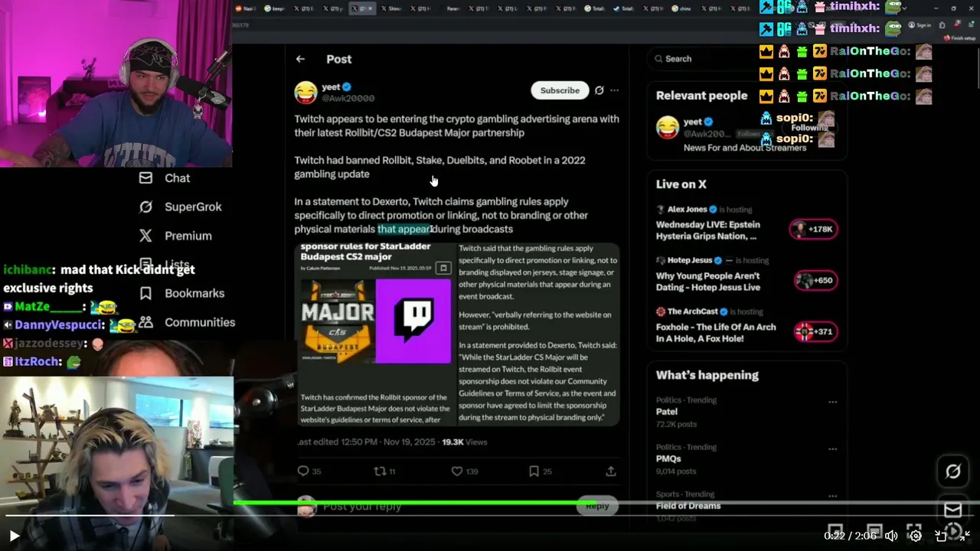Screen dimensions: 980x551
Task: Like the post with the heart icon
Action: click(457, 471)
